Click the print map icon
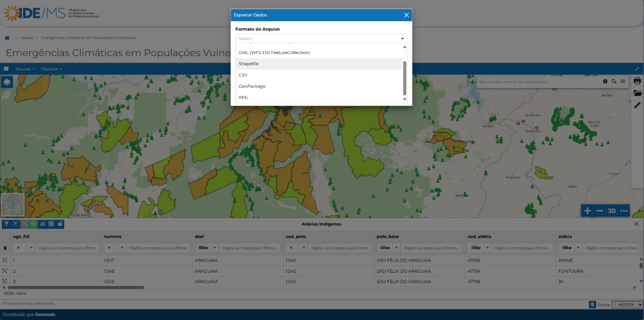This screenshot has width=644, height=320. pos(637,81)
